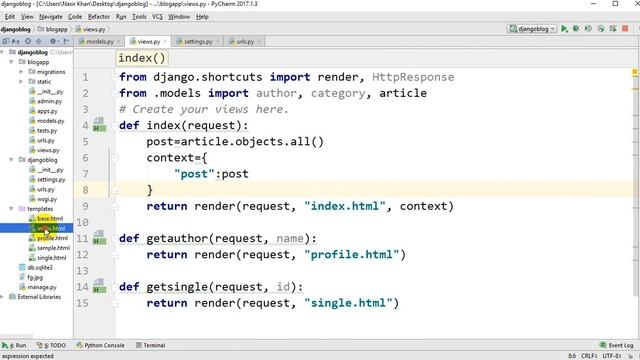Click gutter icon beside def index
Viewport: 640px width, 360px height.
coord(99,124)
